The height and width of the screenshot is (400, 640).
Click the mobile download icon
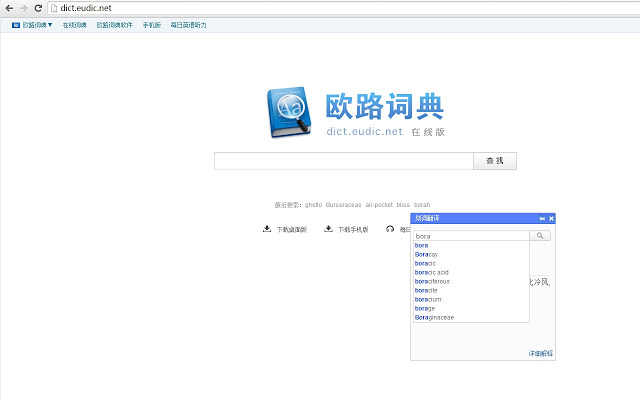[x=328, y=229]
